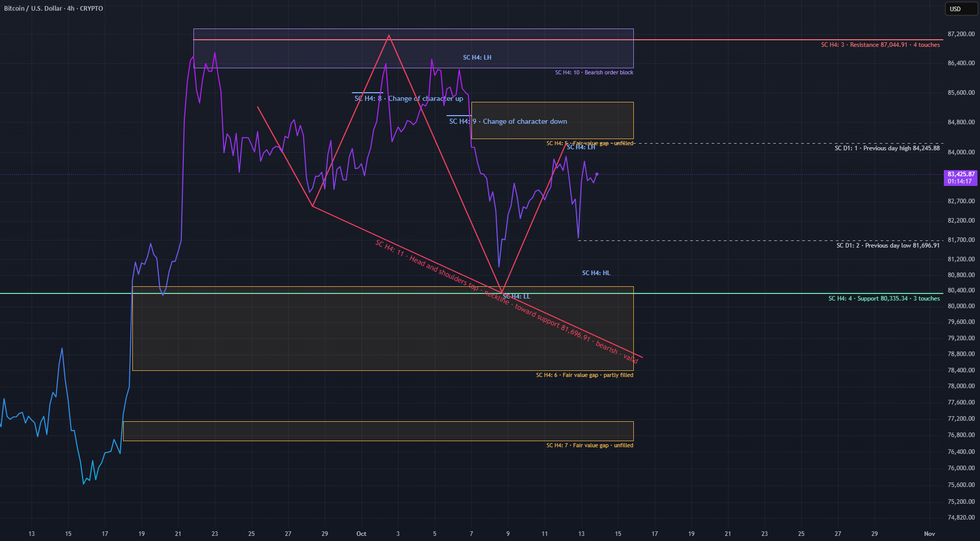Image resolution: width=980 pixels, height=541 pixels.
Task: Click the Bitcoin / U.S. Dollar chart title
Action: 53,9
